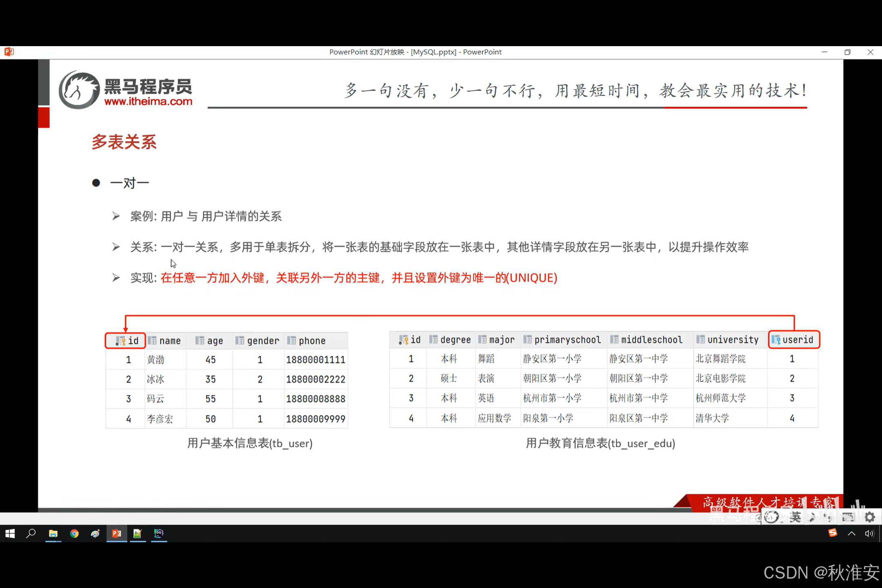Click the userid column header
This screenshot has height=588, width=882.
794,340
